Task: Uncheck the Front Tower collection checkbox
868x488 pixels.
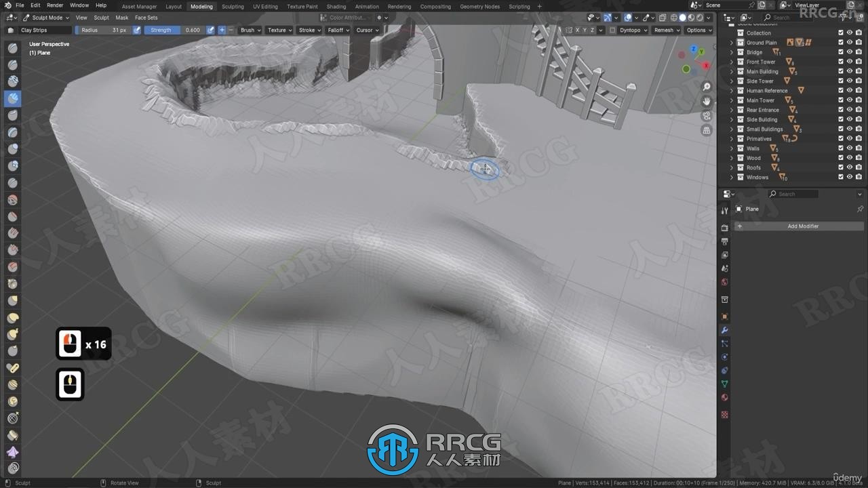Action: 841,62
